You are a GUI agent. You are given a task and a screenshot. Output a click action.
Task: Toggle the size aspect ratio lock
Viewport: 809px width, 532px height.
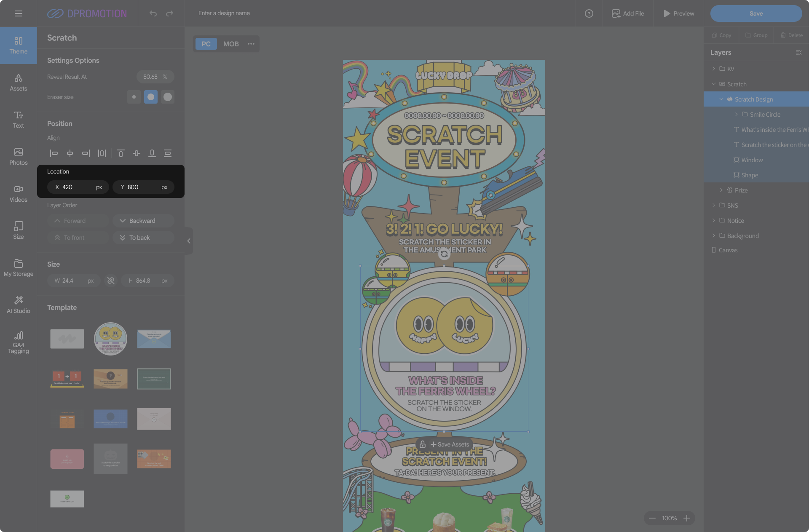111,281
